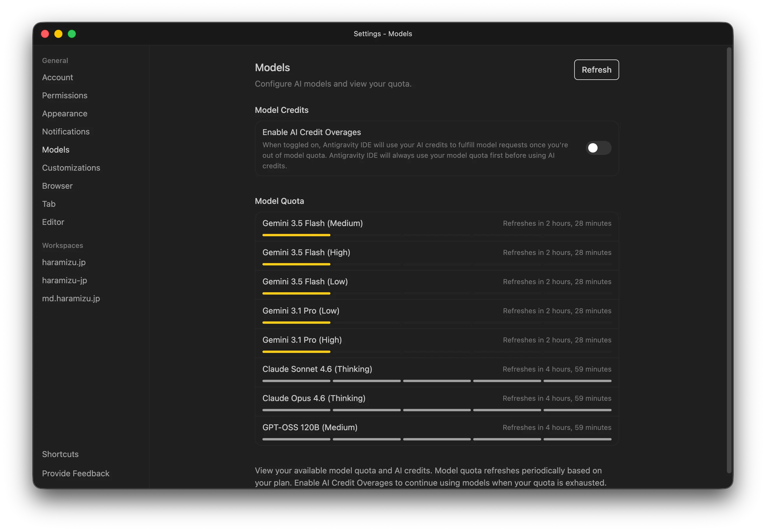766x532 pixels.
Task: Click refresh time for Gemini 3.1 Pro (Low)
Action: [x=557, y=311]
